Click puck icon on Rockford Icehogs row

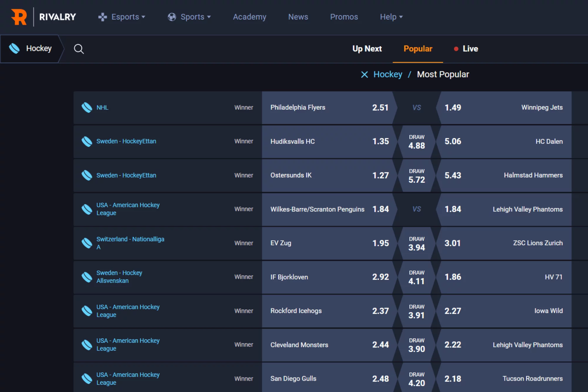(x=87, y=311)
